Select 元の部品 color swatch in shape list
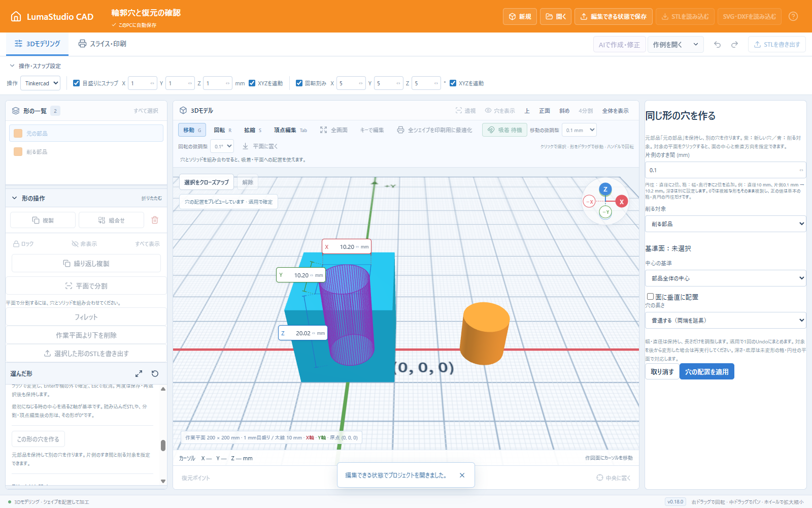812x508 pixels. 18,133
